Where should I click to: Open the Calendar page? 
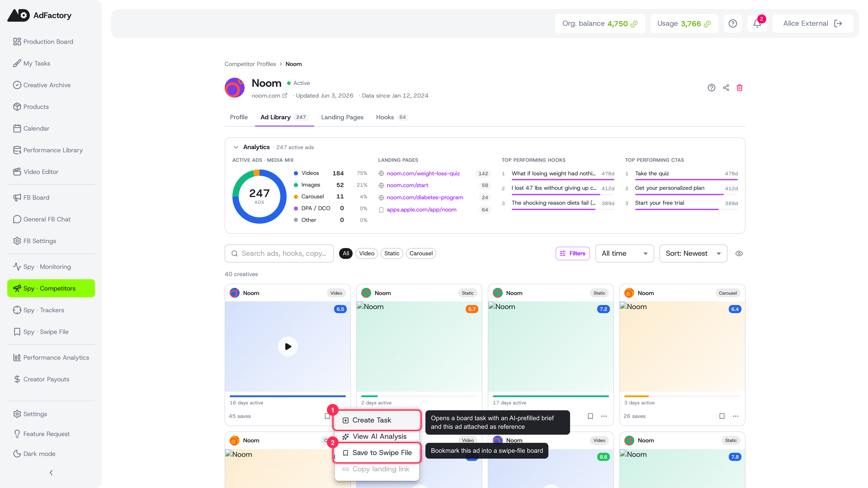click(51, 128)
